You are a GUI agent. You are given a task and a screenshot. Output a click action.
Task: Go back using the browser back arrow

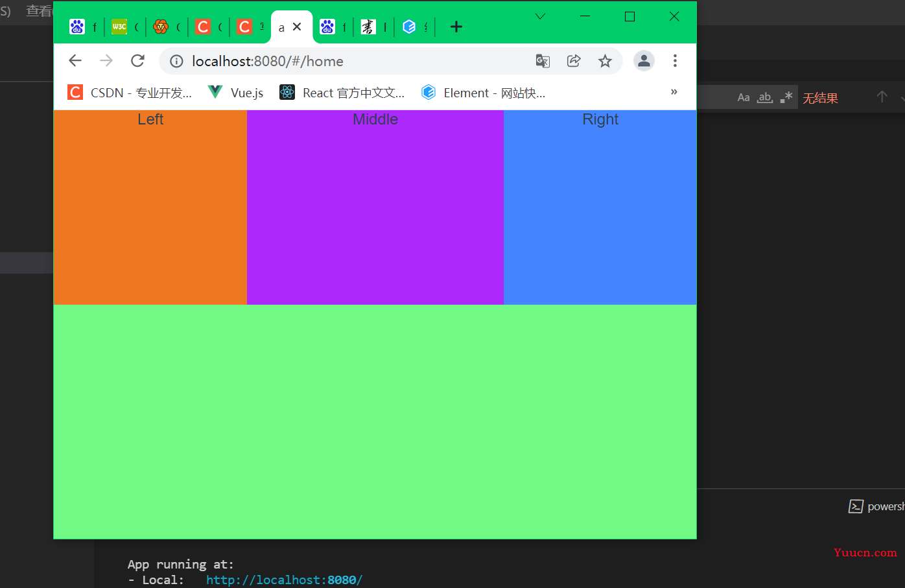[x=75, y=61]
